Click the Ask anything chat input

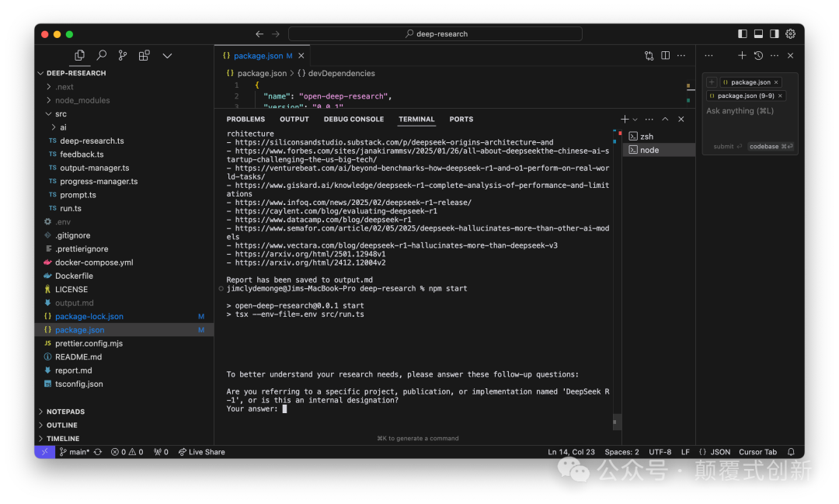[750, 111]
